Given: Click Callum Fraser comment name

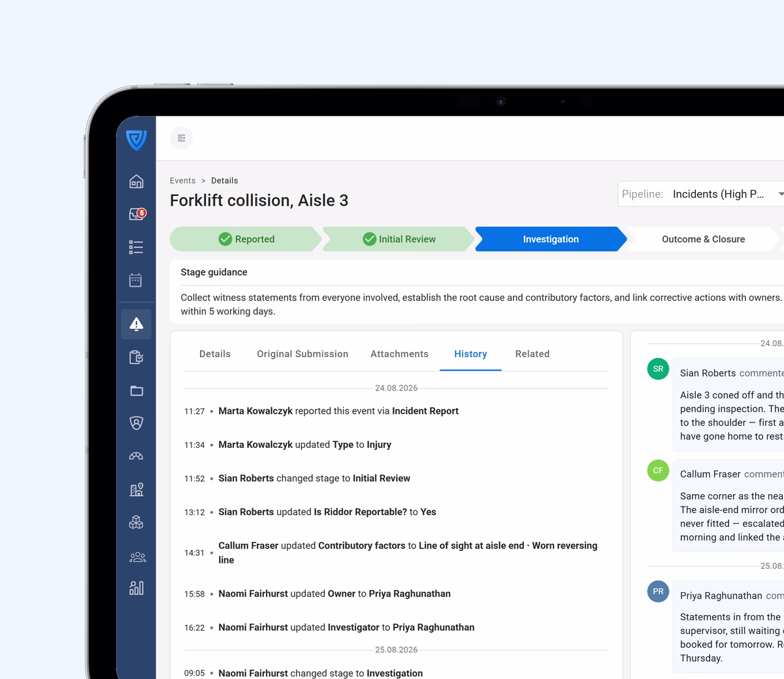Looking at the screenshot, I should click(x=710, y=474).
